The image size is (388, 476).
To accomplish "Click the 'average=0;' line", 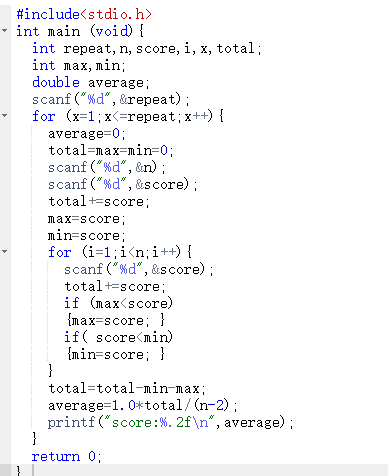I will pos(87,134).
